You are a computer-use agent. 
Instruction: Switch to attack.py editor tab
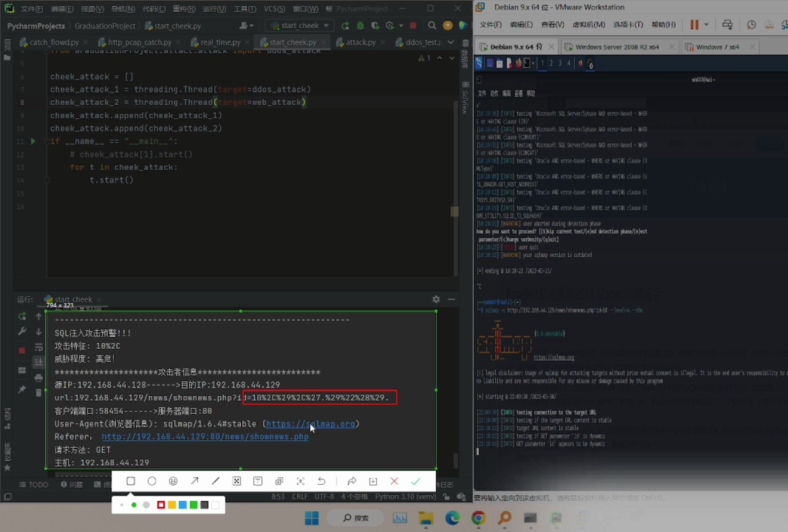361,42
